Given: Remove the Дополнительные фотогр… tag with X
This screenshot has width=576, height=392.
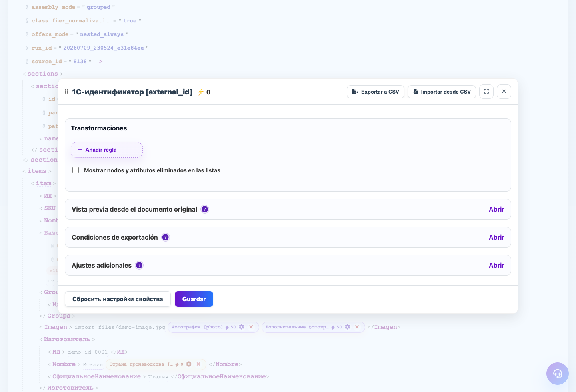Looking at the screenshot, I should click(357, 327).
